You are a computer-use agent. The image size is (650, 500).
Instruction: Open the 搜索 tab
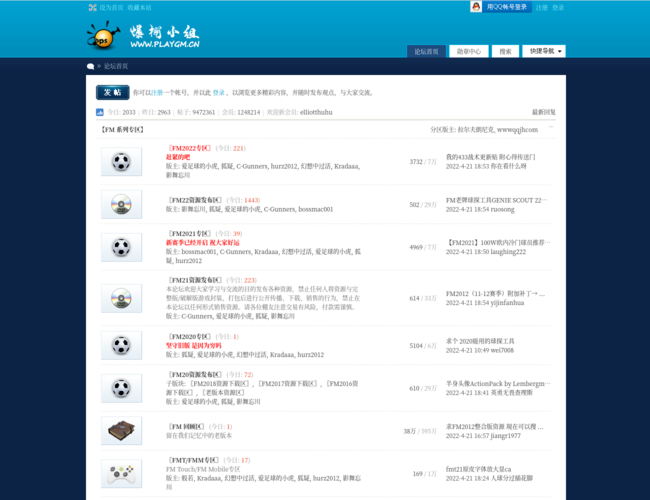coord(505,51)
